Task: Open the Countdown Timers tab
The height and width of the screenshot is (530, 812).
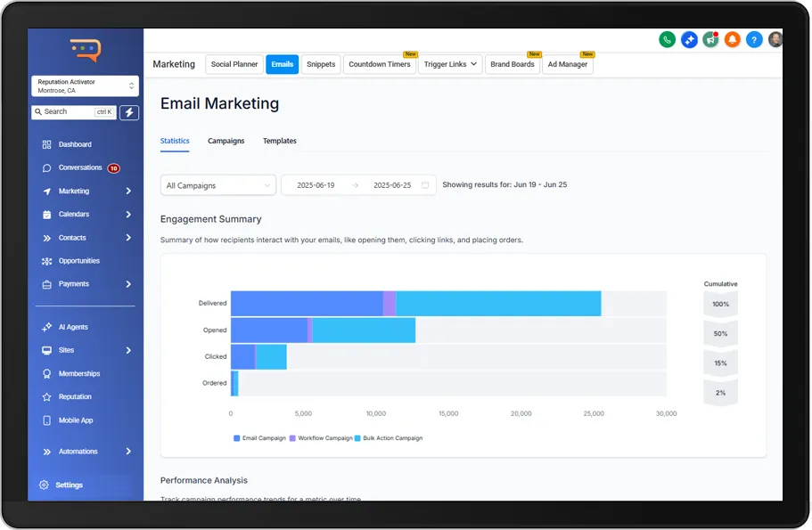Action: coord(380,64)
